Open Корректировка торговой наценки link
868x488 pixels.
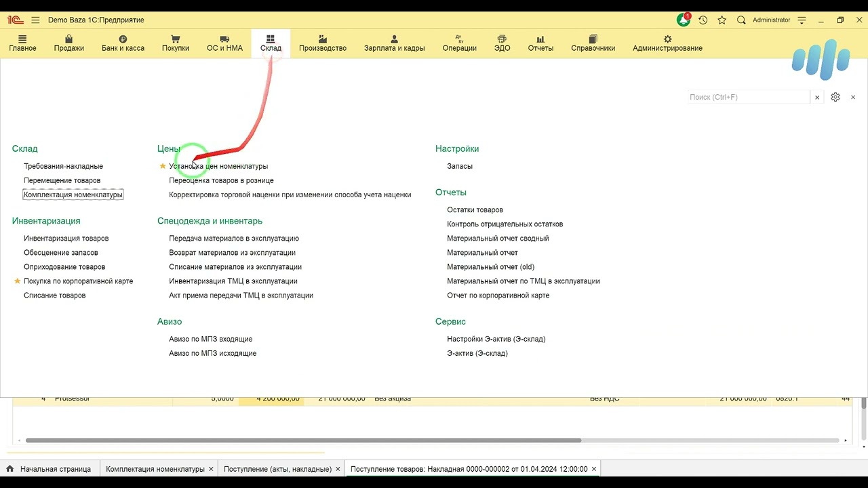(x=290, y=195)
